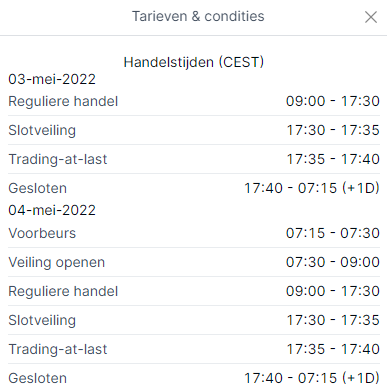Click the first 17:30 - 17:35 time value
This screenshot has width=387, height=389.
333,130
